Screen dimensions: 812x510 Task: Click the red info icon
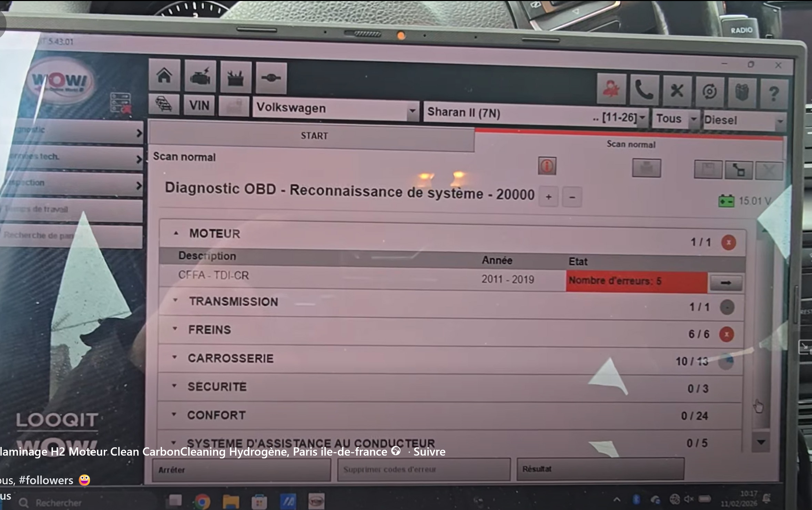click(547, 166)
